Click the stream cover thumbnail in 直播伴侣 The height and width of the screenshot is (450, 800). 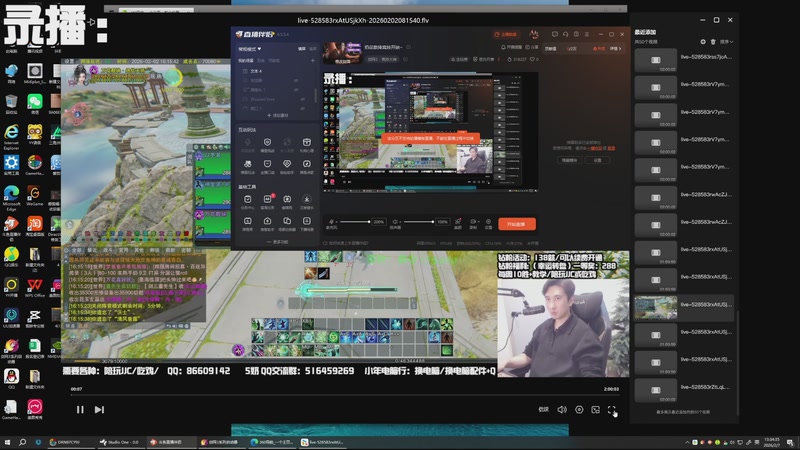tap(342, 53)
